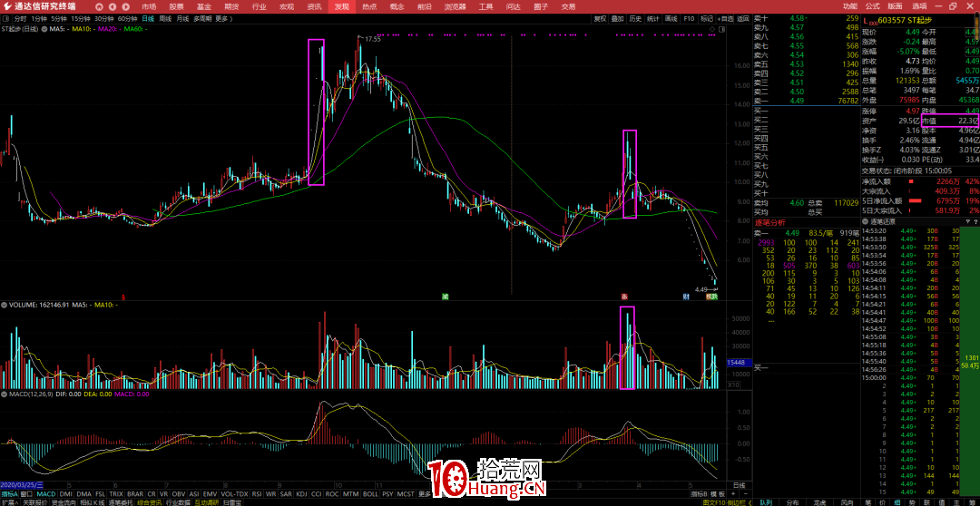Open the 互动调研 bottom tab

coord(206,502)
